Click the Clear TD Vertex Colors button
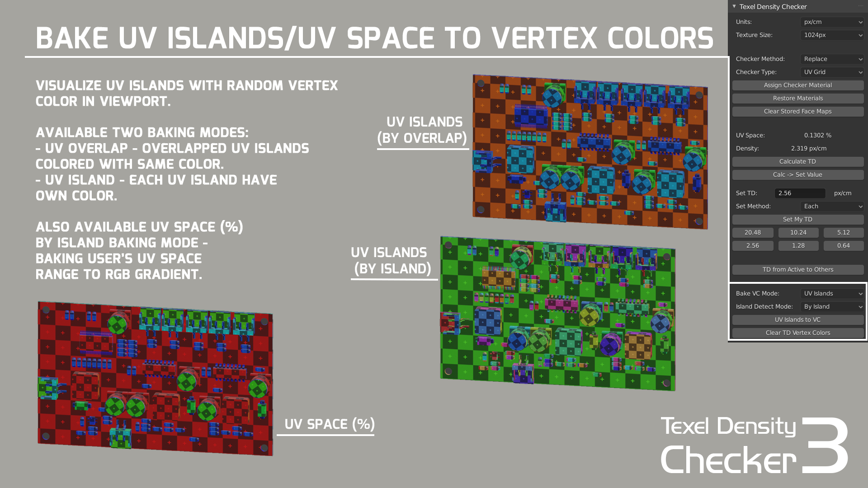 797,333
